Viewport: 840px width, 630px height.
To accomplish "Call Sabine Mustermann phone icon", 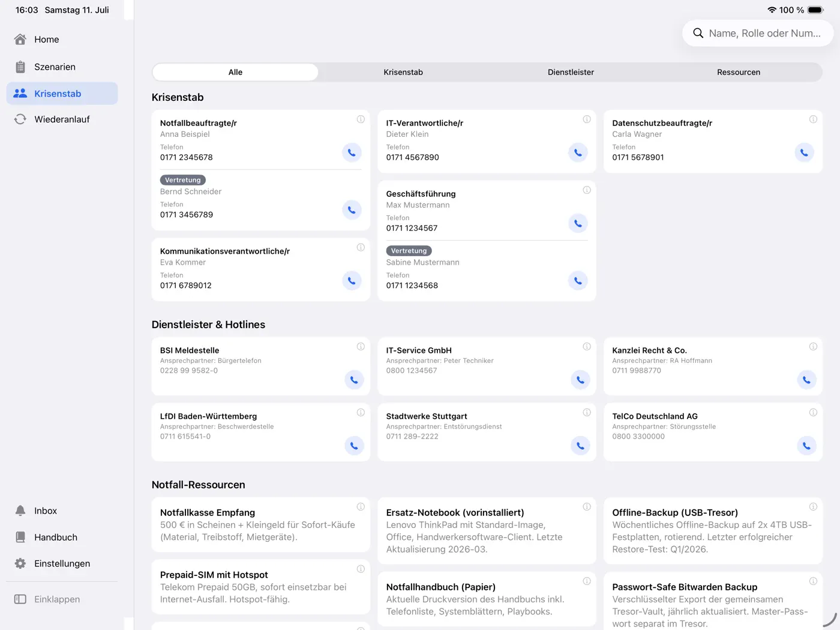I will click(578, 281).
